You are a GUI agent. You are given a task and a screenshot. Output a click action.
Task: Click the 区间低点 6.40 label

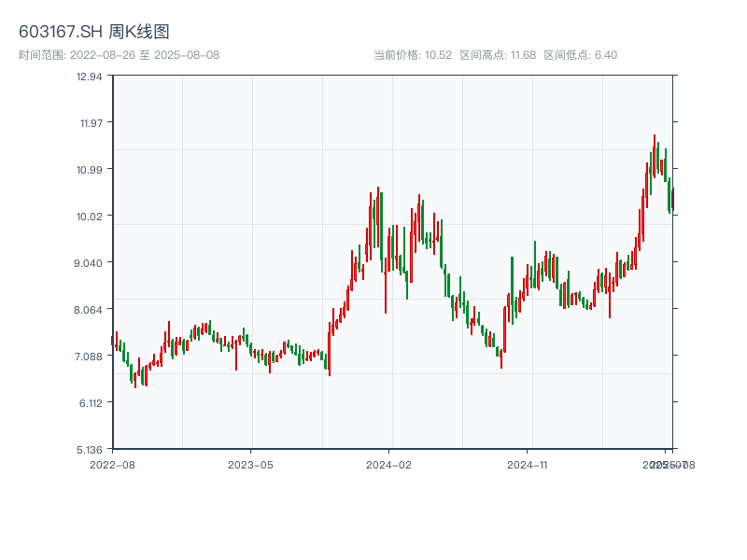(x=580, y=55)
